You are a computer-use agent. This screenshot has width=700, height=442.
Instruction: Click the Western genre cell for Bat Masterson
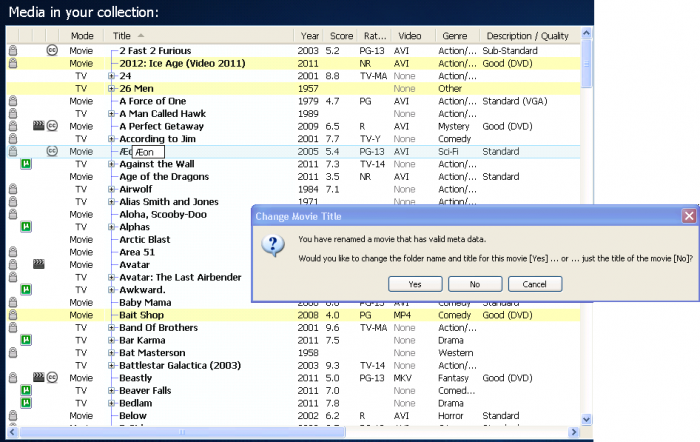[x=455, y=353]
